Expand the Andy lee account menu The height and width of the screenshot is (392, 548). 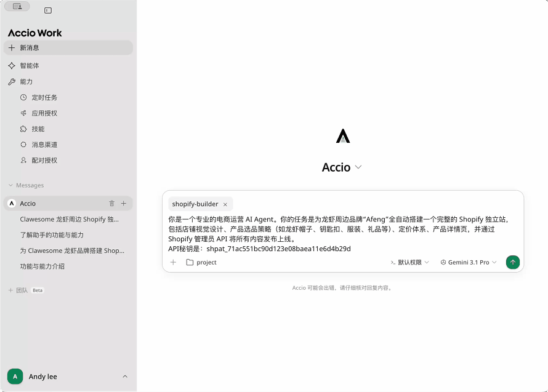pos(125,376)
